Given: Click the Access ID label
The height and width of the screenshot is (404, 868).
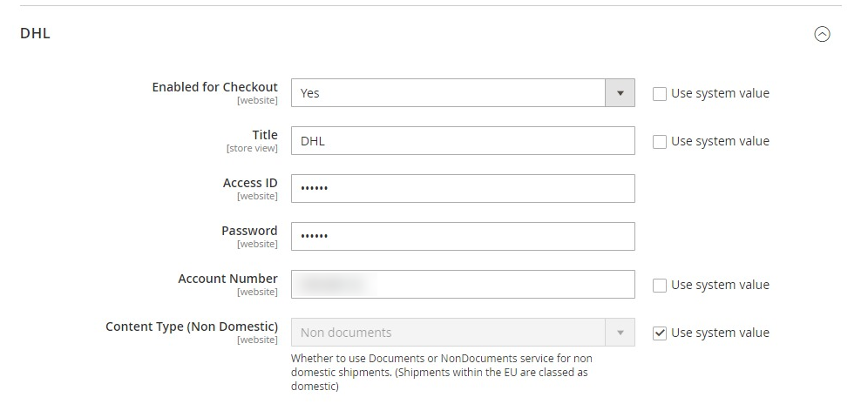Looking at the screenshot, I should coord(250,183).
